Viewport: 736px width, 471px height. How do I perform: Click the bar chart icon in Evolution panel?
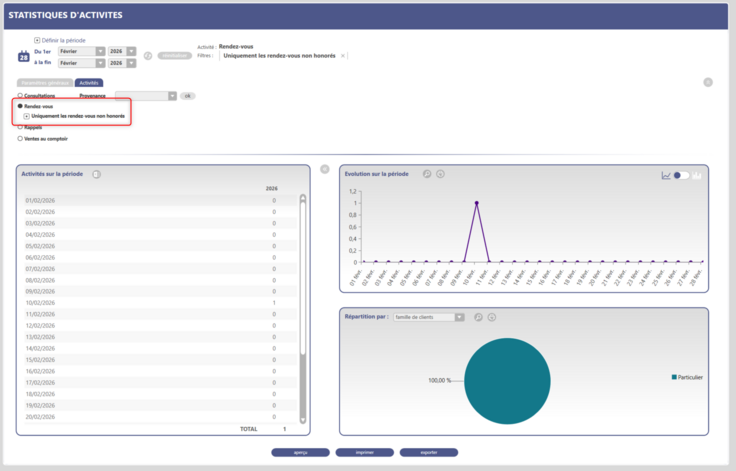(698, 175)
